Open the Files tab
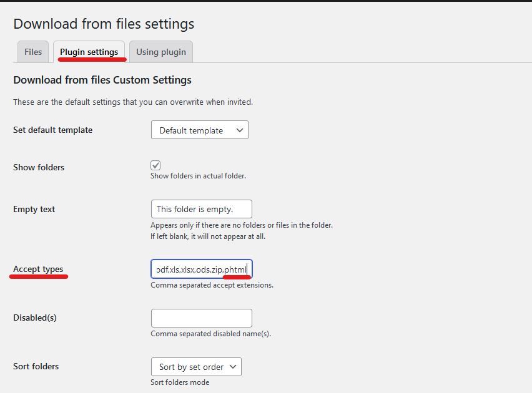 [33, 52]
